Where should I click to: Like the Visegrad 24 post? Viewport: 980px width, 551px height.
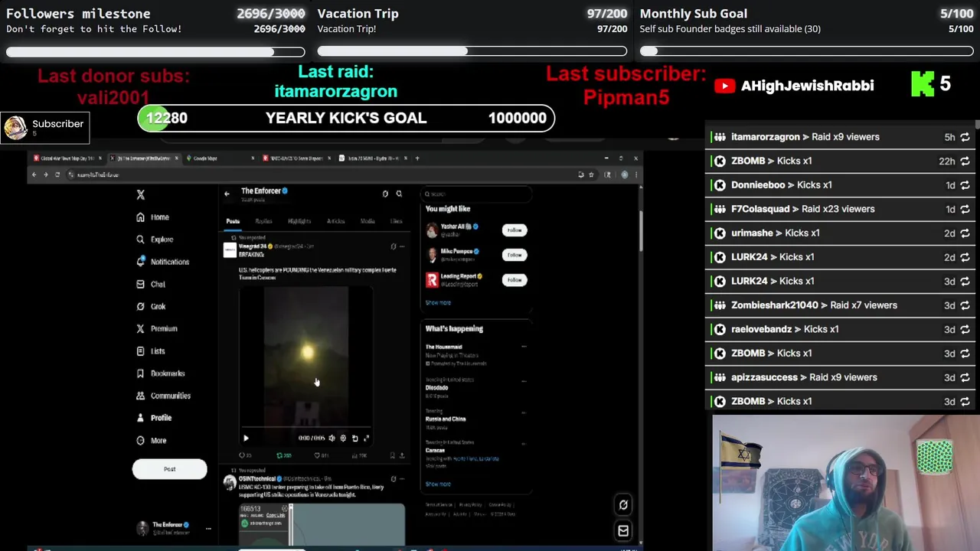(x=321, y=455)
